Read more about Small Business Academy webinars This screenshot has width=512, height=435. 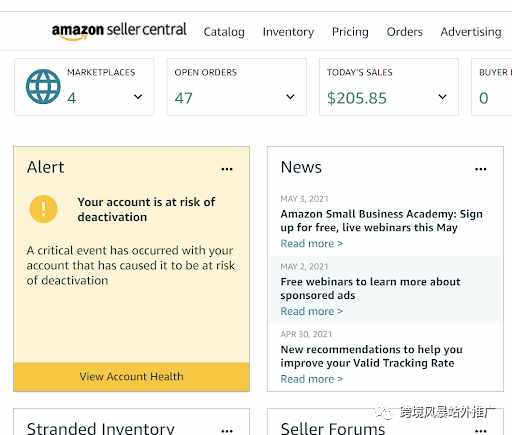(x=312, y=243)
